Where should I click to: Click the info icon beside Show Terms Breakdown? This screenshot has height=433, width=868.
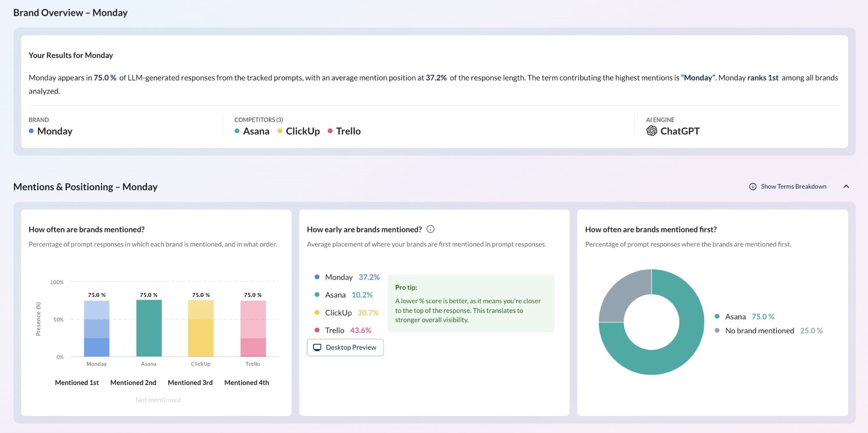click(x=753, y=187)
